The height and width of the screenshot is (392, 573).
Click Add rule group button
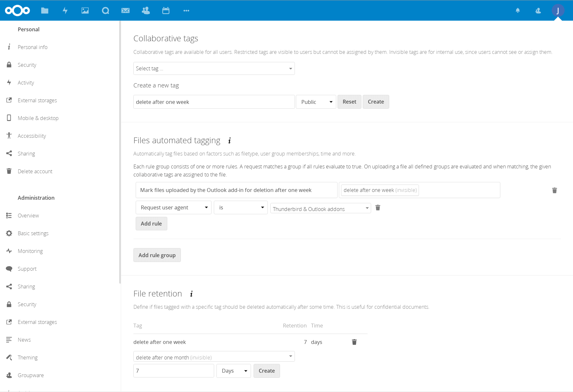click(x=157, y=255)
